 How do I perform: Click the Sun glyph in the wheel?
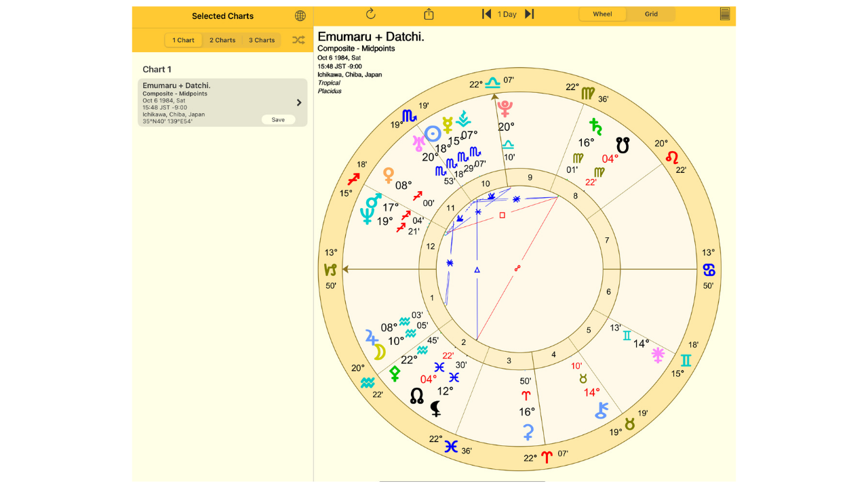433,133
